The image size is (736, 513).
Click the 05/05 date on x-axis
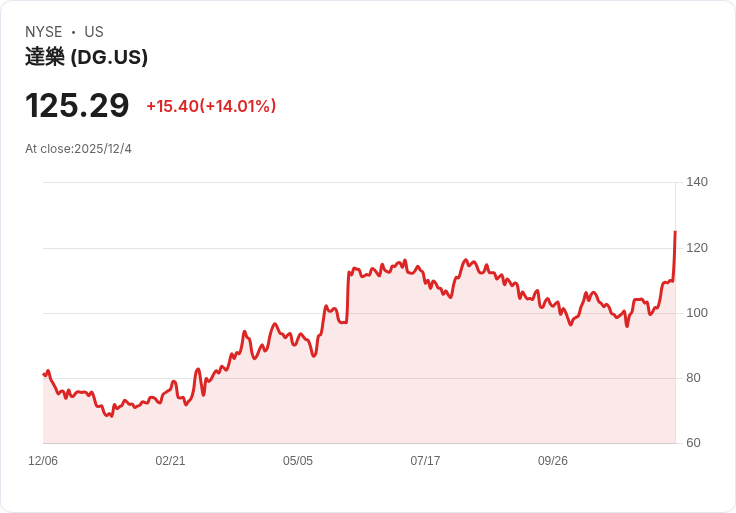[x=298, y=461]
